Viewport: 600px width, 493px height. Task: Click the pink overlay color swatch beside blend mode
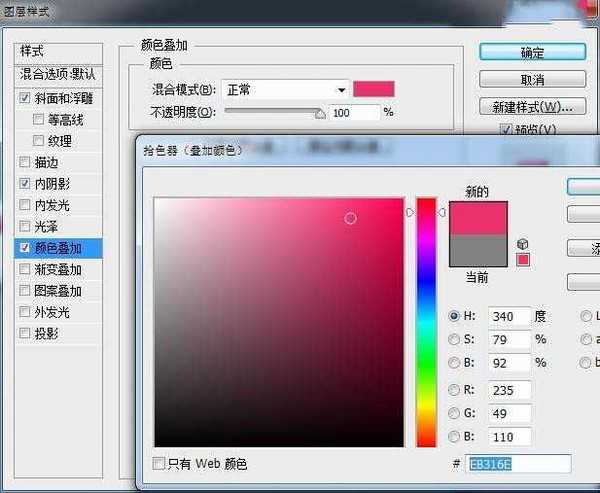373,90
